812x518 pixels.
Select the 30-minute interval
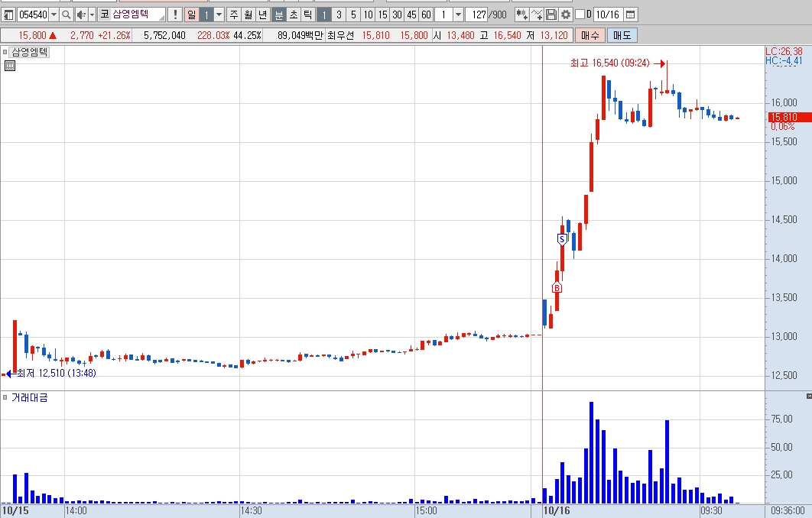(x=397, y=15)
